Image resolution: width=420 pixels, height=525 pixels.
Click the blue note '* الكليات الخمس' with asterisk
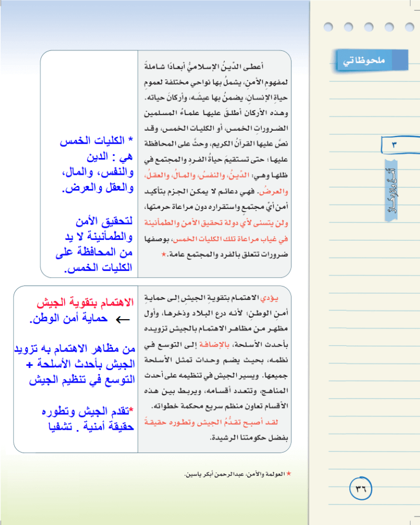point(97,141)
